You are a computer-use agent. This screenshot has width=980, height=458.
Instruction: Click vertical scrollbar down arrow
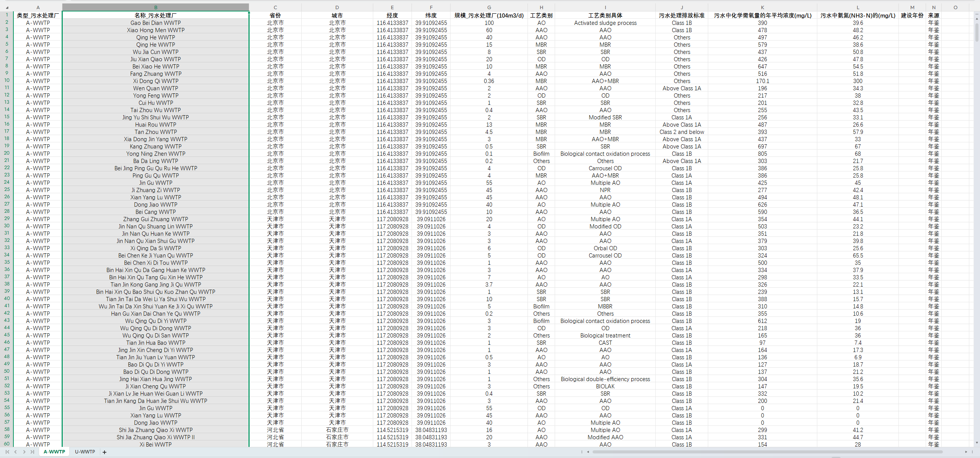977,443
